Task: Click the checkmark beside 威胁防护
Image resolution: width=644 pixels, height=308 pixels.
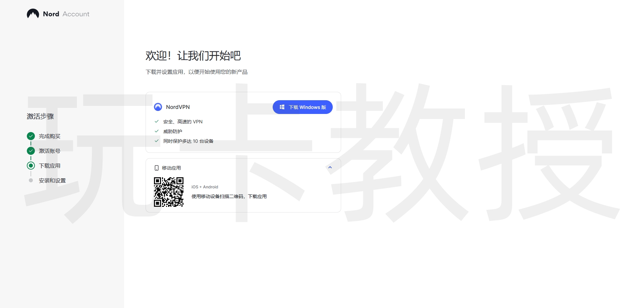Action: [x=156, y=131]
